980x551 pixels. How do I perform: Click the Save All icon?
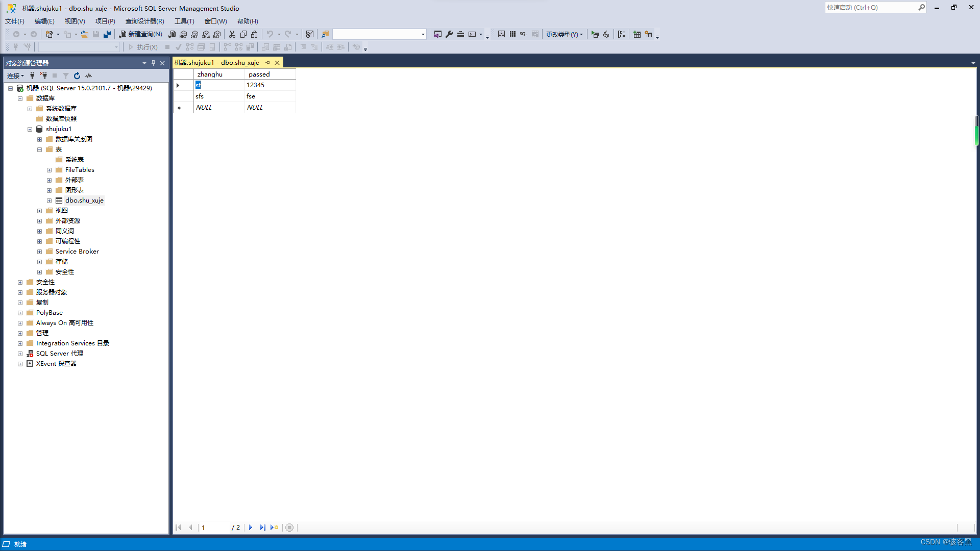click(107, 34)
